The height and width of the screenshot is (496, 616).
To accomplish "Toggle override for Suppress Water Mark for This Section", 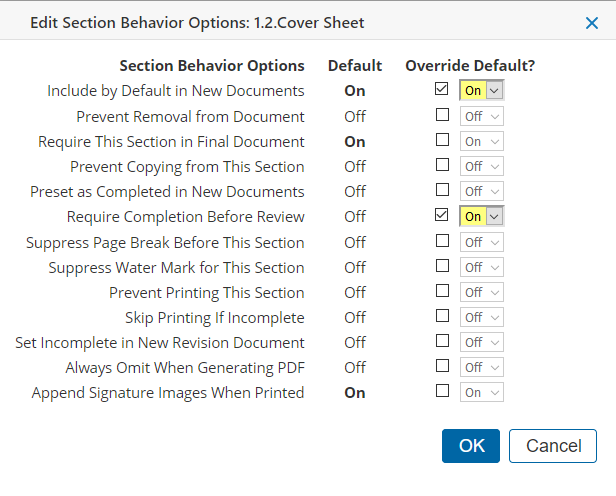I will click(x=442, y=267).
